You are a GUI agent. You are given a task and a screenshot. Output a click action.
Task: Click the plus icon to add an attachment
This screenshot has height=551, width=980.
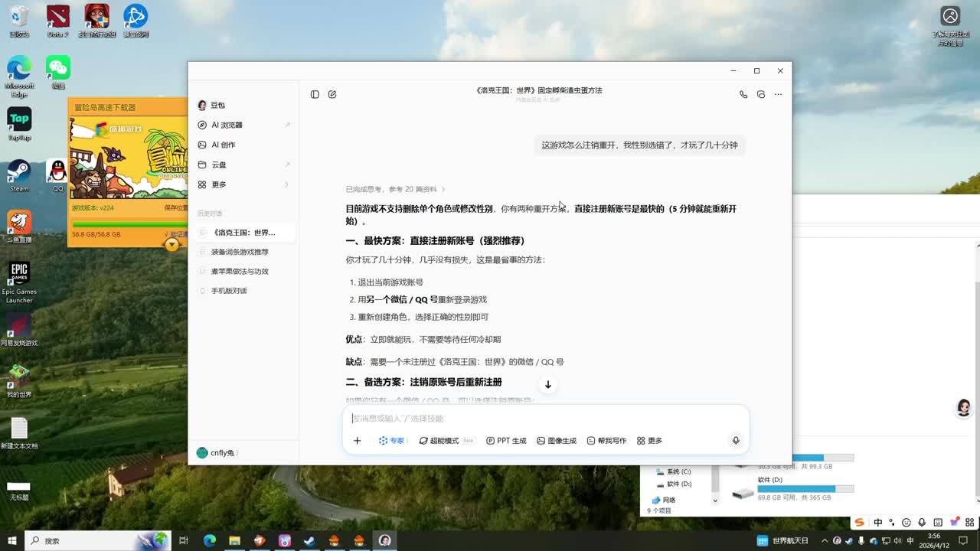(357, 441)
